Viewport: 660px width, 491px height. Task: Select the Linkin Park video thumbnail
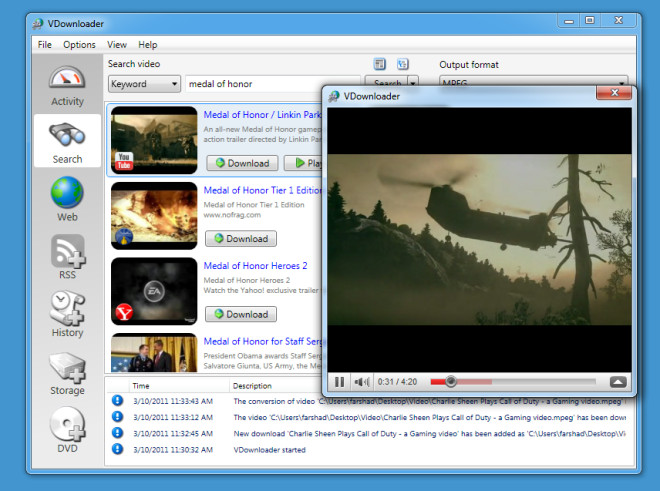point(154,140)
